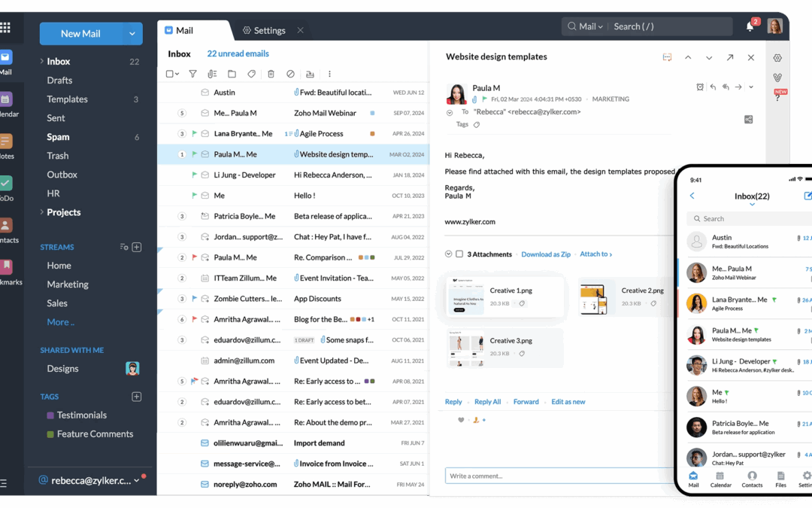
Task: Click More.. under Streams
Action: [61, 322]
